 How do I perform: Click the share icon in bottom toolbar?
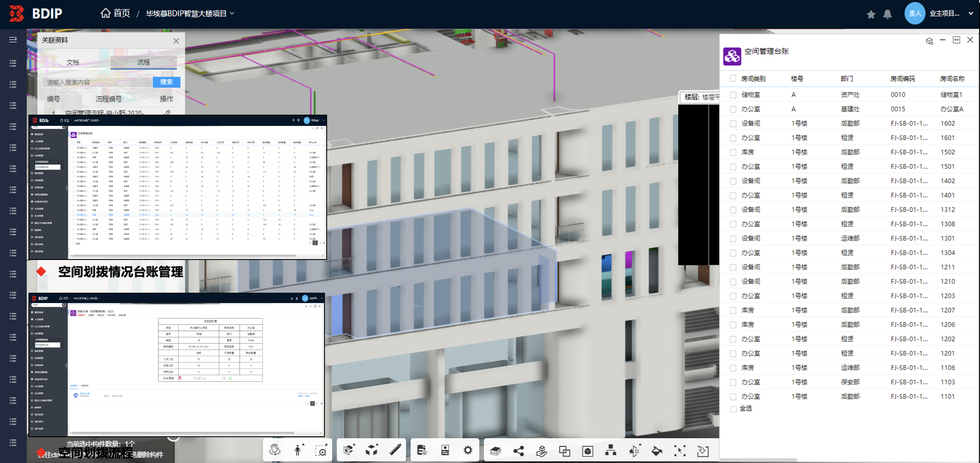click(x=519, y=451)
